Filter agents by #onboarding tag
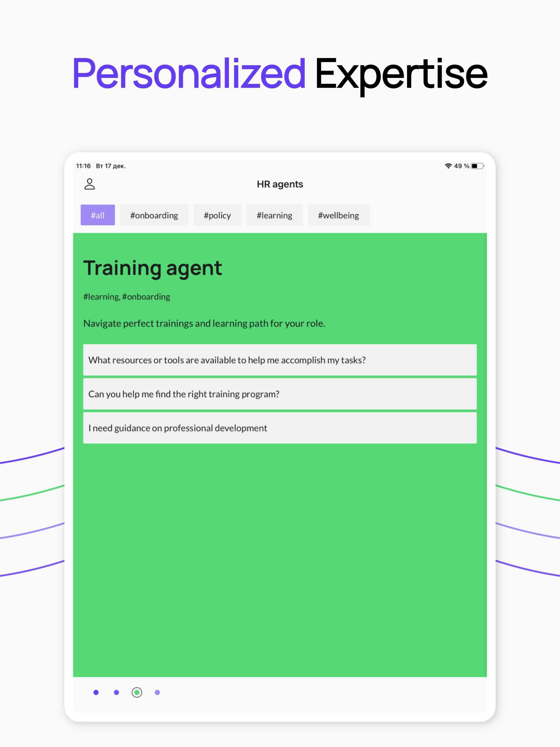The height and width of the screenshot is (747, 560). tap(154, 215)
